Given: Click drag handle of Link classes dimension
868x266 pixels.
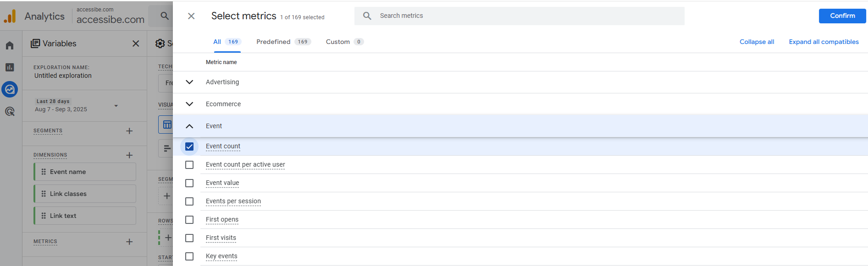Looking at the screenshot, I should pyautogui.click(x=44, y=194).
